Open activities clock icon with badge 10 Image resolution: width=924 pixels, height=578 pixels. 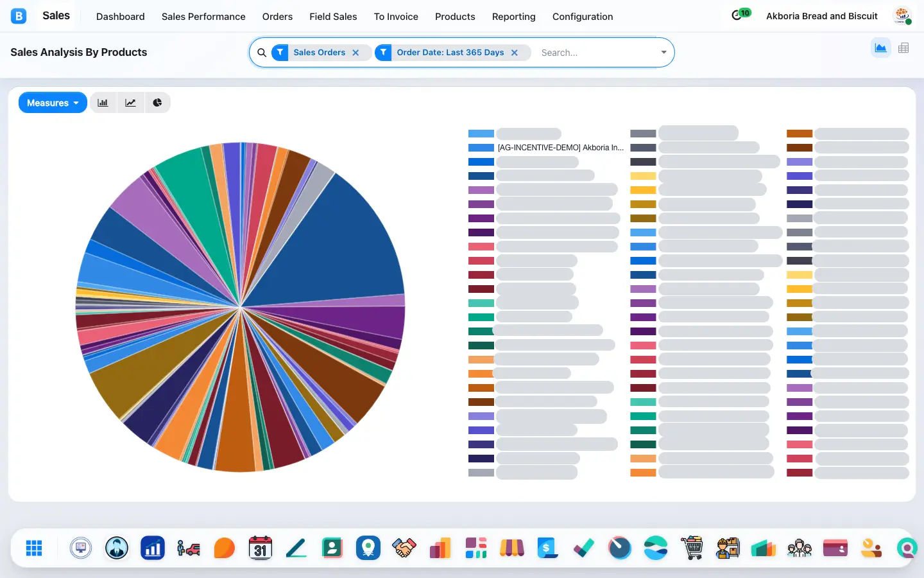coord(740,15)
